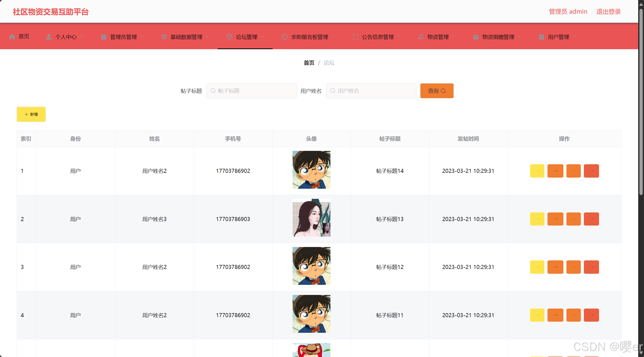Click the 退出登录 logout link
The width and height of the screenshot is (644, 357).
pos(608,12)
